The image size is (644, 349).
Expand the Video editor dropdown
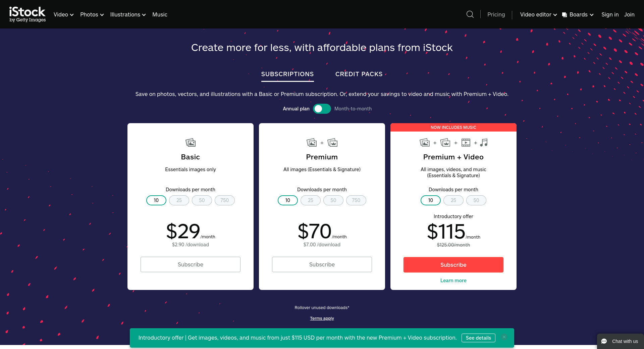click(x=538, y=14)
